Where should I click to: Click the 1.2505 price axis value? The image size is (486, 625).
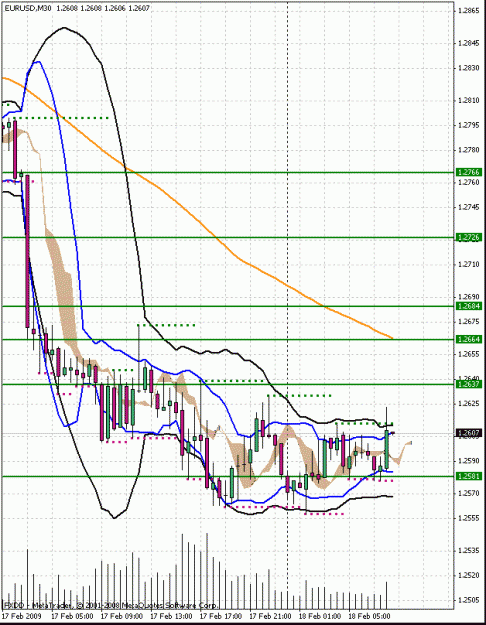pos(469,600)
